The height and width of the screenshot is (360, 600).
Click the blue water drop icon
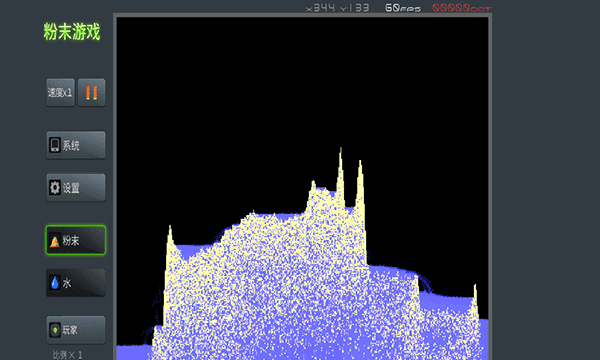click(55, 283)
